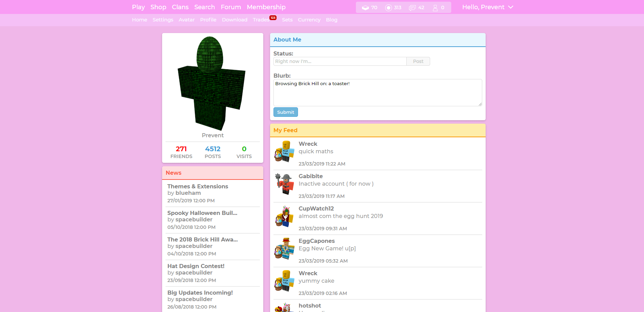Click the bits coin icon showing 313

[388, 7]
